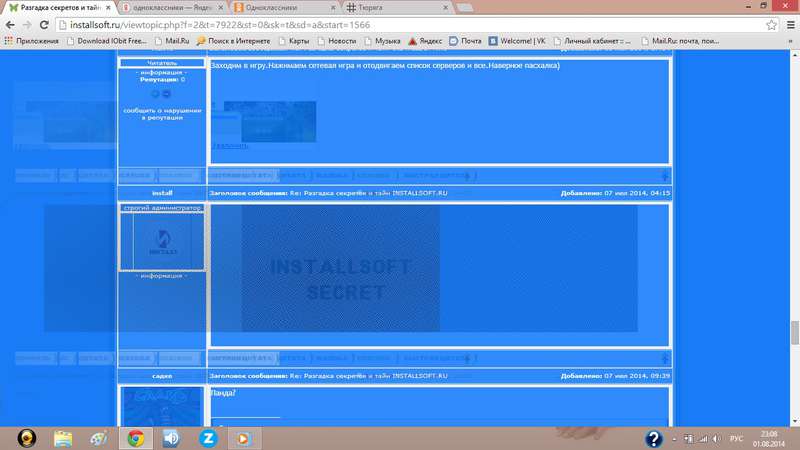800x450 pixels.
Task: Show hidden system tray icons arrow
Action: 676,438
